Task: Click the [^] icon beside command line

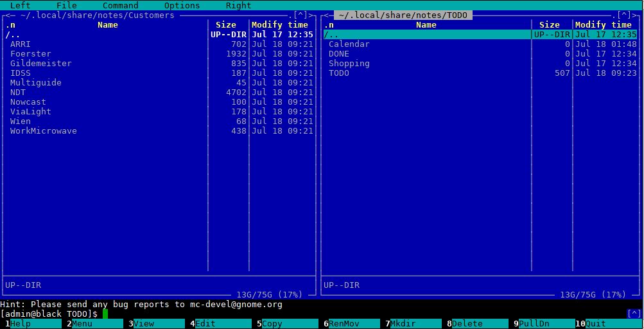Action: click(634, 314)
